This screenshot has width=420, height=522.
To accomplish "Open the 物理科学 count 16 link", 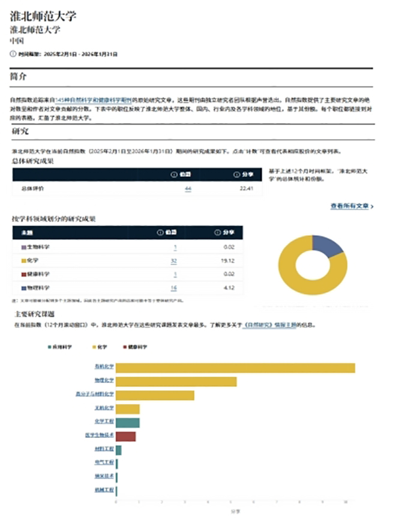I will pyautogui.click(x=174, y=288).
